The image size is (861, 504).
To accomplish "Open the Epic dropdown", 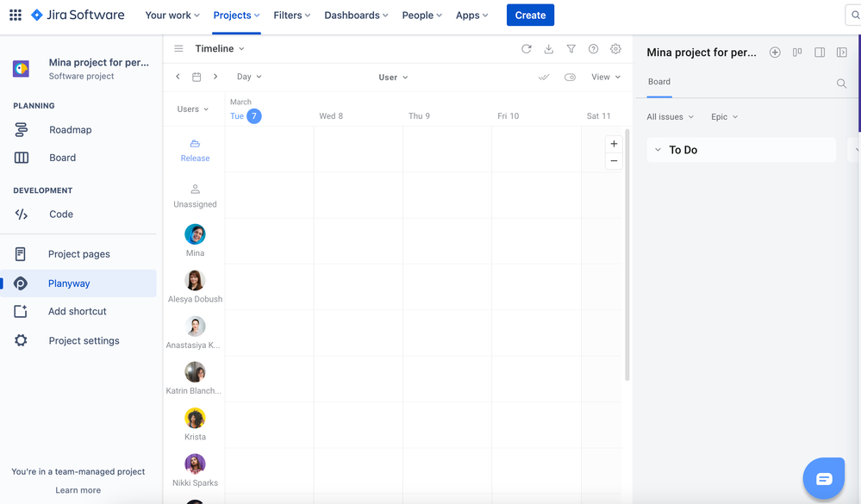I will (724, 117).
